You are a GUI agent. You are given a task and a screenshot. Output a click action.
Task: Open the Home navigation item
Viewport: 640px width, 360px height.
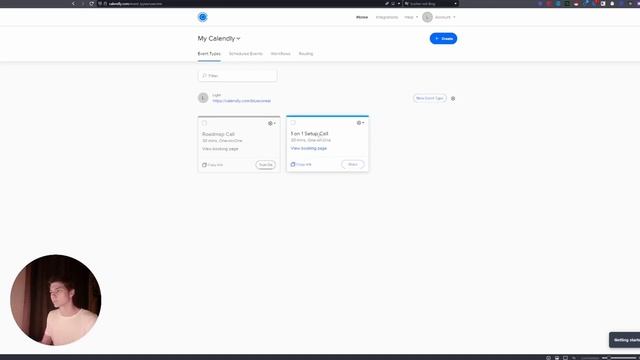point(362,17)
